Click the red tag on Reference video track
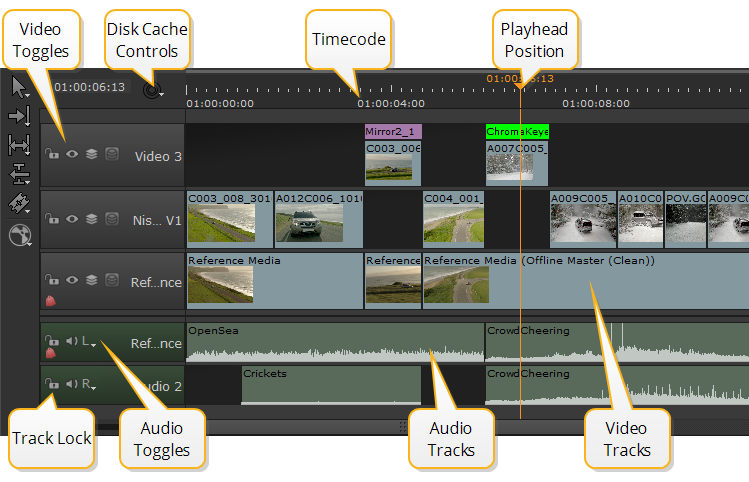This screenshot has height=482, width=749. (50, 299)
